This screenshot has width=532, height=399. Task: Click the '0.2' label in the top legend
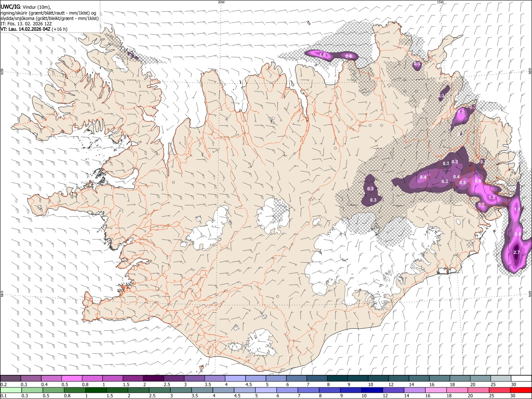click(4, 384)
